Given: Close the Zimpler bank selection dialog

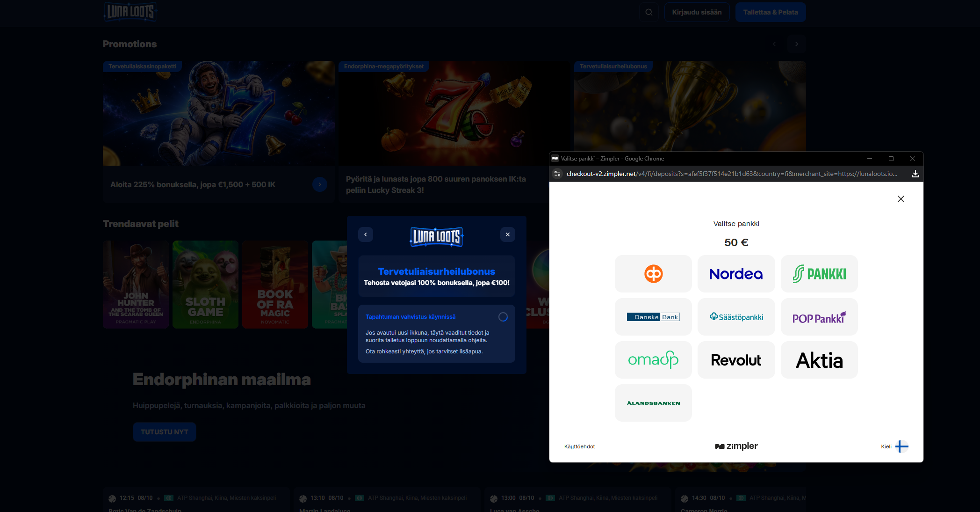Looking at the screenshot, I should (901, 199).
